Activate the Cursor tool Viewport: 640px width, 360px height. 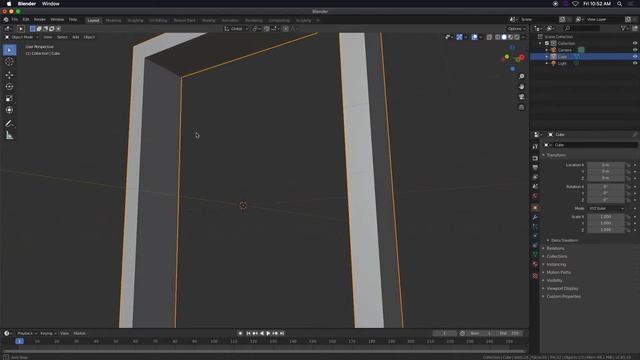[x=9, y=62]
